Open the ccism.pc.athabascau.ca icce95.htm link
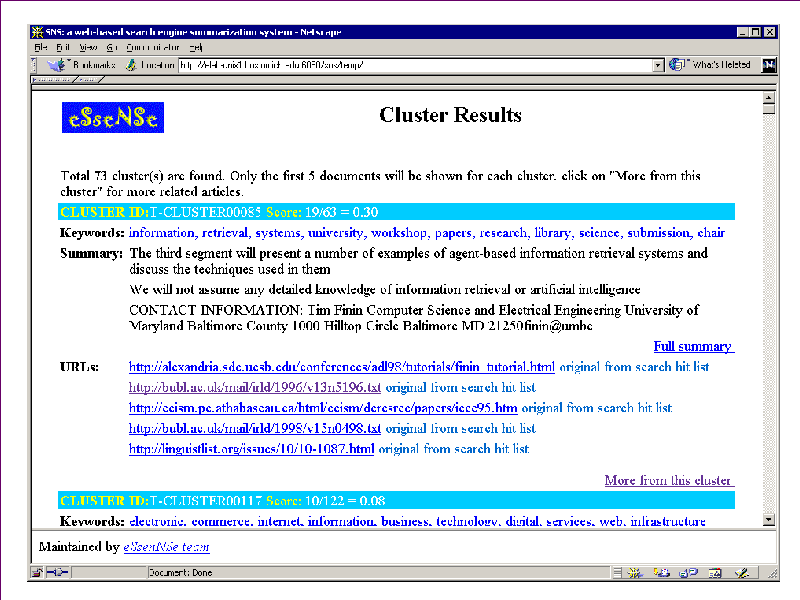This screenshot has width=800, height=600. coord(323,408)
